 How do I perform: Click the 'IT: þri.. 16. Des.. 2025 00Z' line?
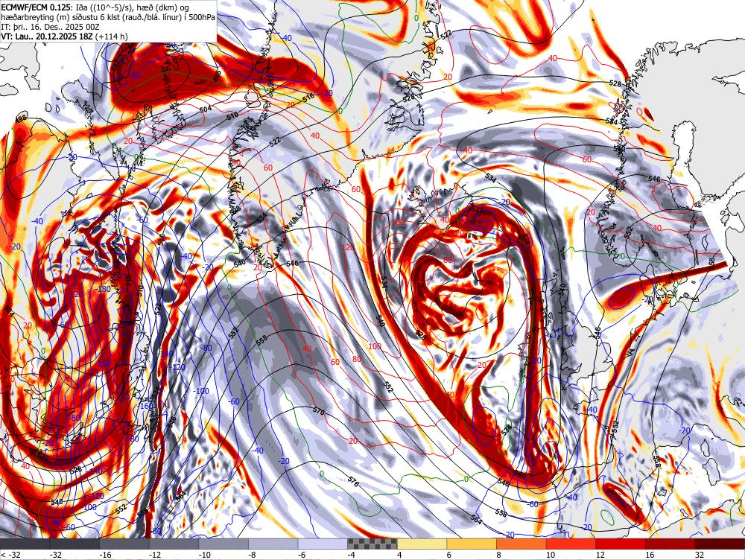51,27
